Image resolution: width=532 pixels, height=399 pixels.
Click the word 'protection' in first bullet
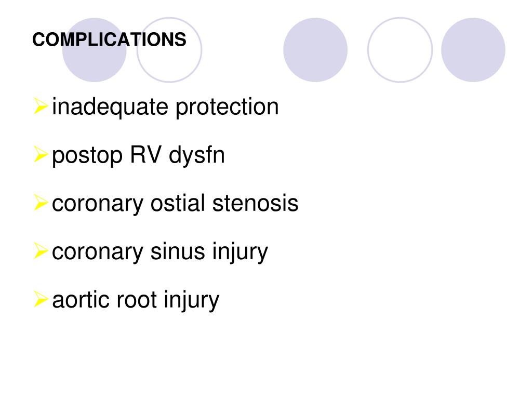(x=227, y=108)
